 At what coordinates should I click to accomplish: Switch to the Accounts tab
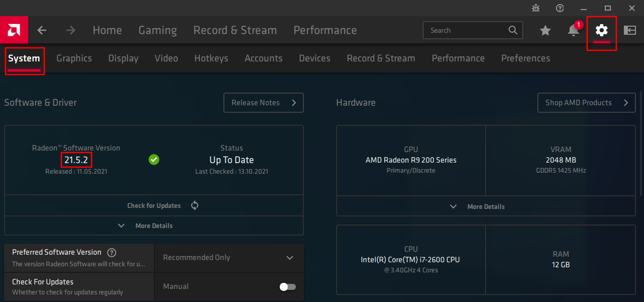pyautogui.click(x=264, y=58)
